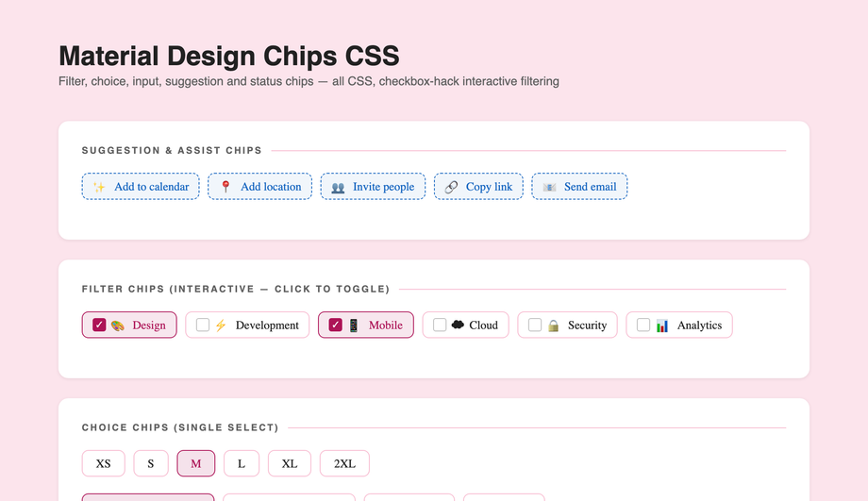The image size is (868, 501).
Task: Click the Security chip label
Action: [x=588, y=326]
